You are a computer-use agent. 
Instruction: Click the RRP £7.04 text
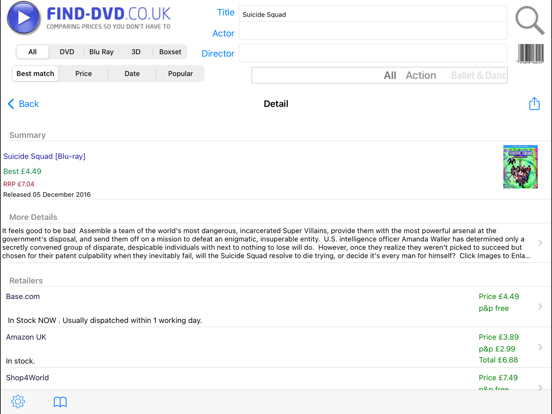click(x=19, y=184)
